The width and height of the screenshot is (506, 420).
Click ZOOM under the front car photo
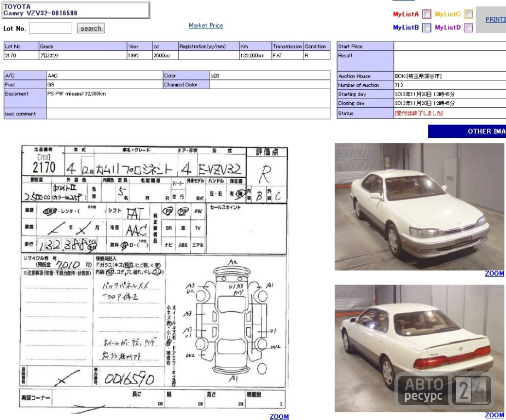click(x=495, y=273)
